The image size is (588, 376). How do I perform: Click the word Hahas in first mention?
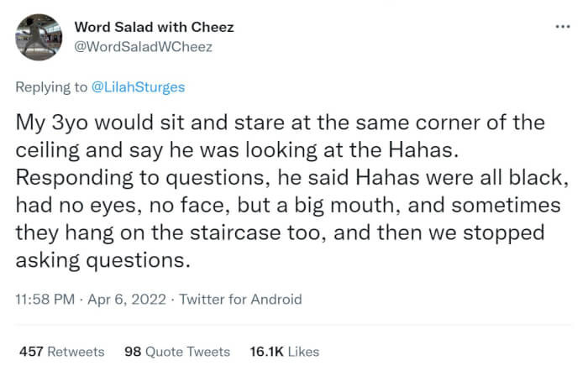[x=423, y=150]
